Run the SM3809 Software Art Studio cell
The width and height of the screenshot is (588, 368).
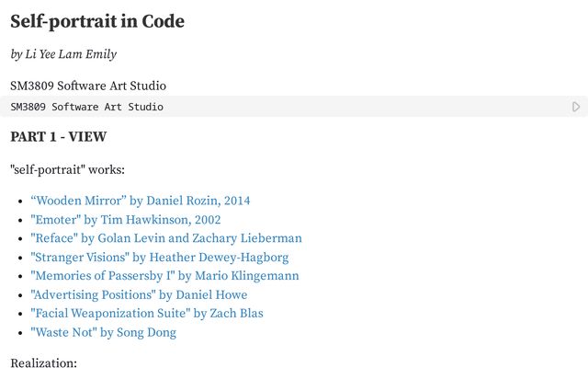pyautogui.click(x=576, y=107)
